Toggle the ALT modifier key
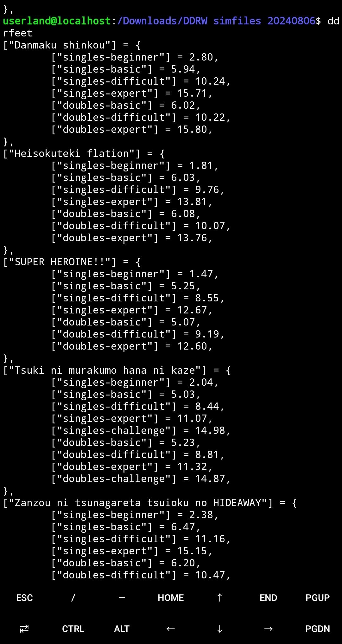Viewport: 342px width, 644px height. (x=122, y=629)
